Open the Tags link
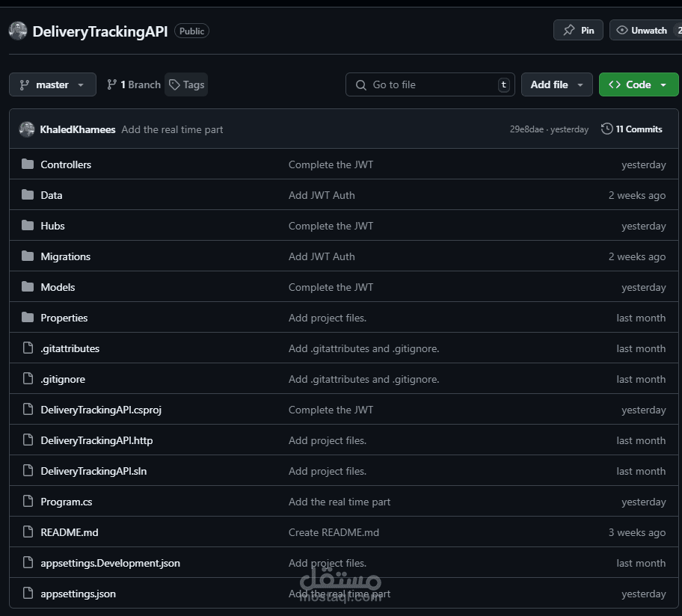The height and width of the screenshot is (616, 682). 186,84
